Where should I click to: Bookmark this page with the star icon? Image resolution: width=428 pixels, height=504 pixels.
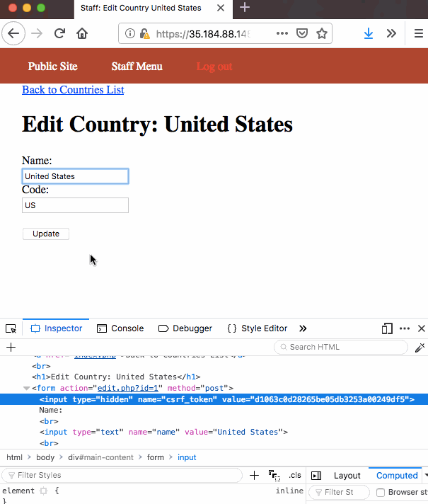point(322,33)
